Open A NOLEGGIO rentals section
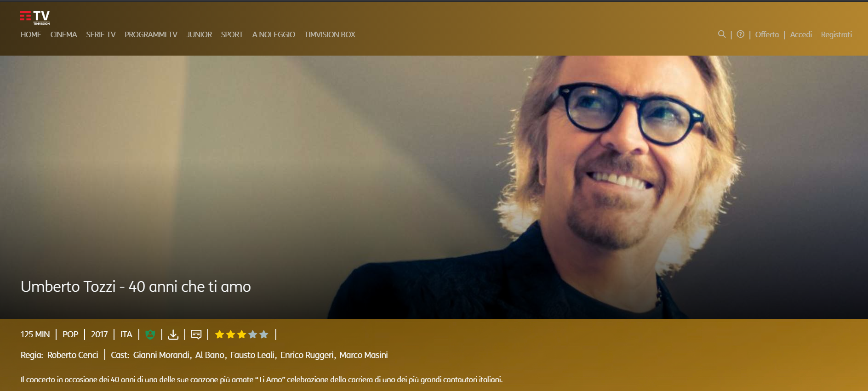Viewport: 868px width, 391px height. (x=274, y=34)
